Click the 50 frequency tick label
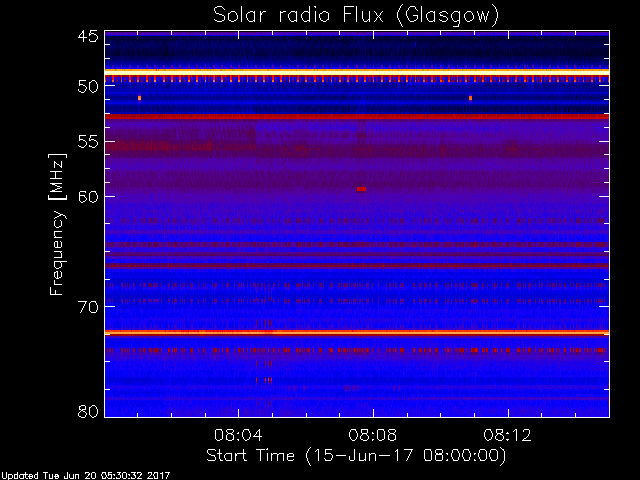This screenshot has height=480, width=640. (x=88, y=87)
